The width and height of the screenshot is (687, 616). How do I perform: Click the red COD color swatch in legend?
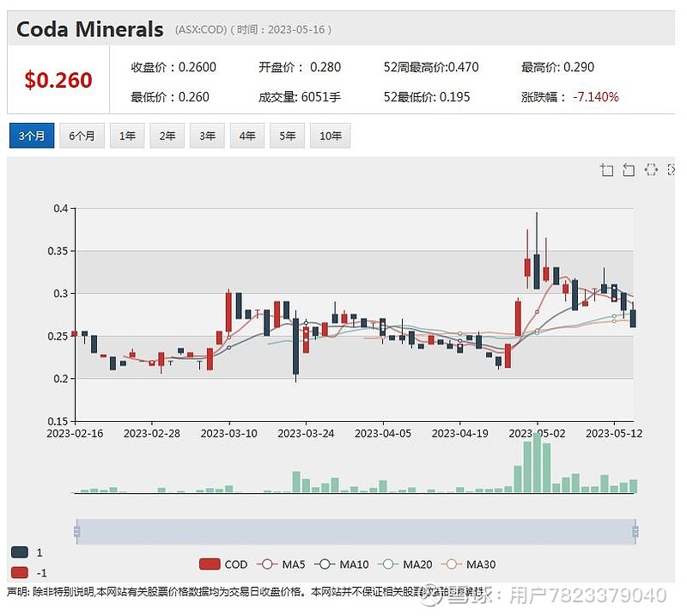pos(210,564)
